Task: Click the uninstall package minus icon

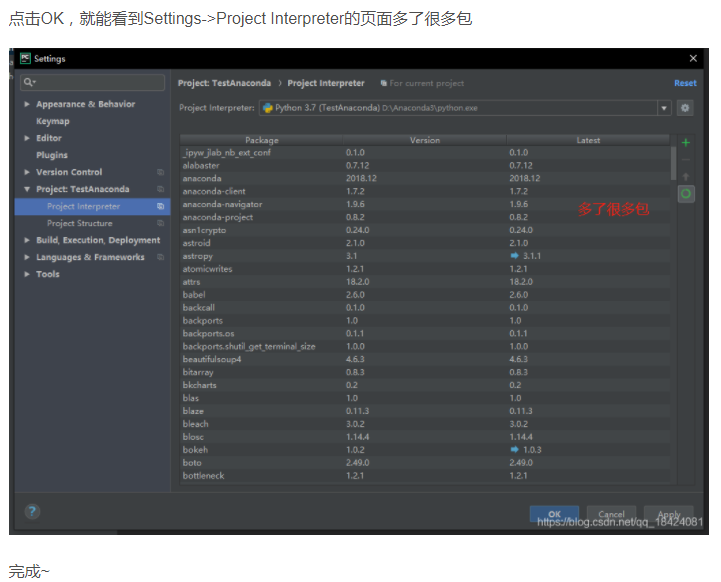Action: tap(686, 160)
